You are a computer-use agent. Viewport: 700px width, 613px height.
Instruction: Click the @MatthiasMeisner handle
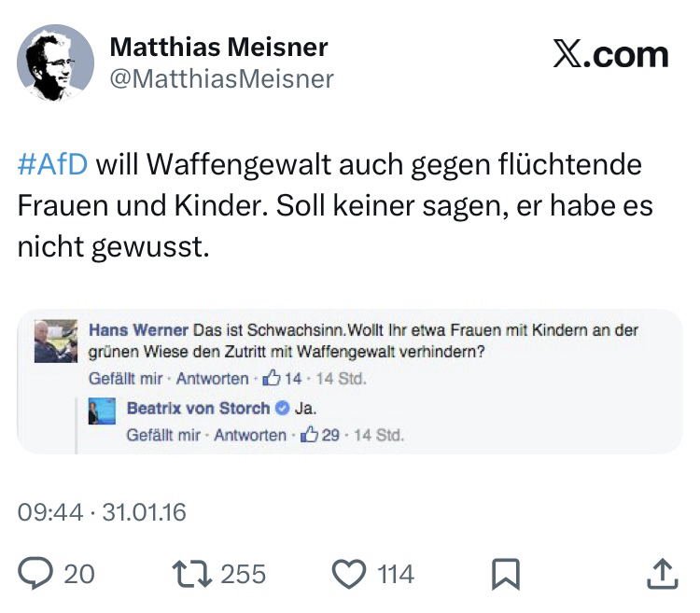[x=221, y=79]
